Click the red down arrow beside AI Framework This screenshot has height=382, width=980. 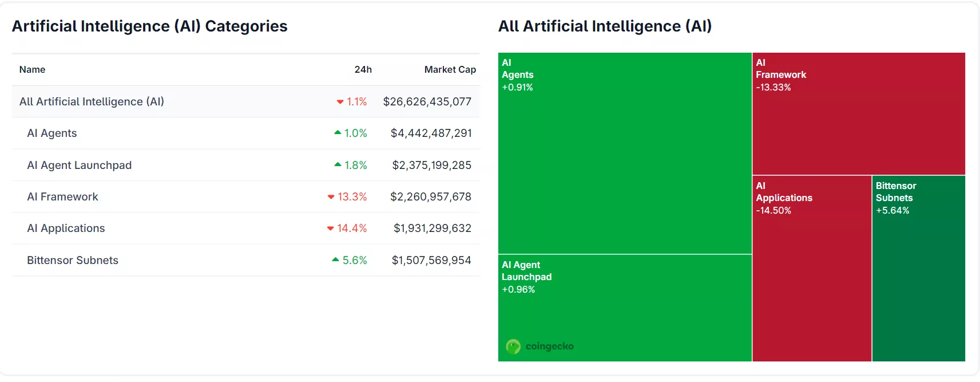click(331, 196)
